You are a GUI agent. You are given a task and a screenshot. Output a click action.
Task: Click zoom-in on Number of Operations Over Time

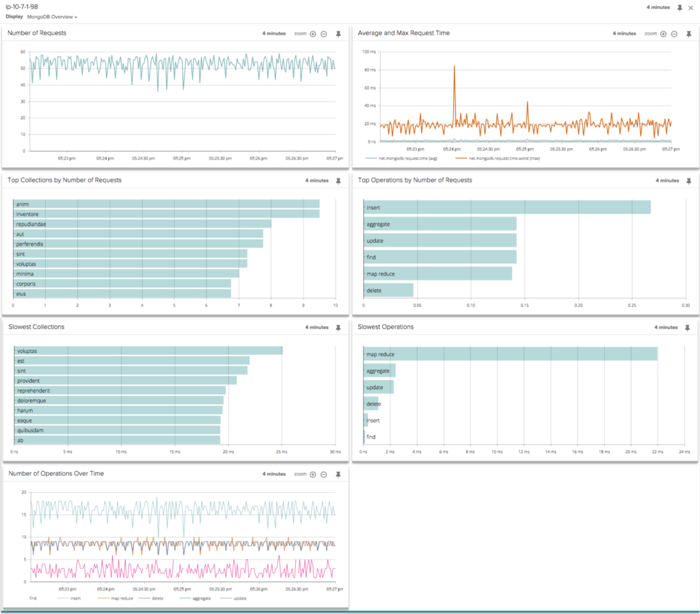tap(312, 473)
